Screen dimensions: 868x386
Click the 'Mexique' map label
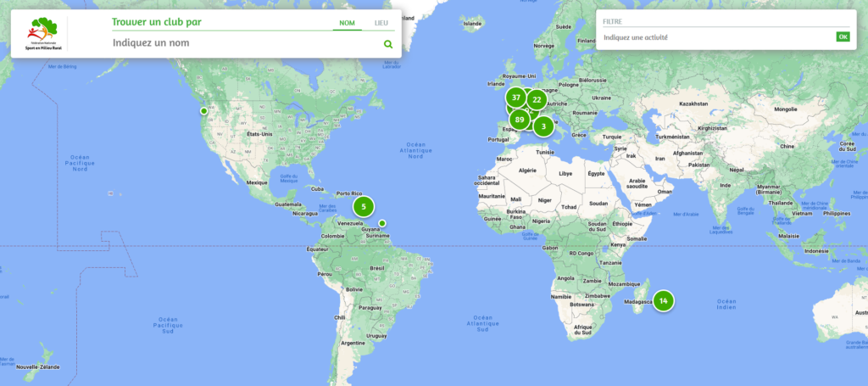[256, 182]
